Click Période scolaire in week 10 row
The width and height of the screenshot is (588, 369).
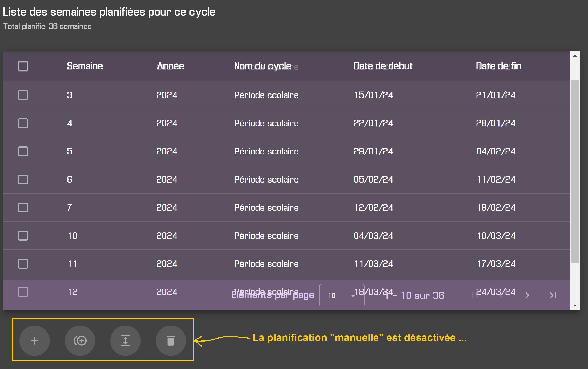tap(266, 236)
